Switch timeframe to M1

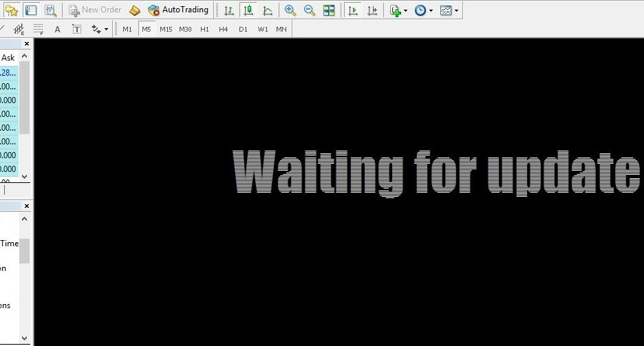tap(127, 29)
